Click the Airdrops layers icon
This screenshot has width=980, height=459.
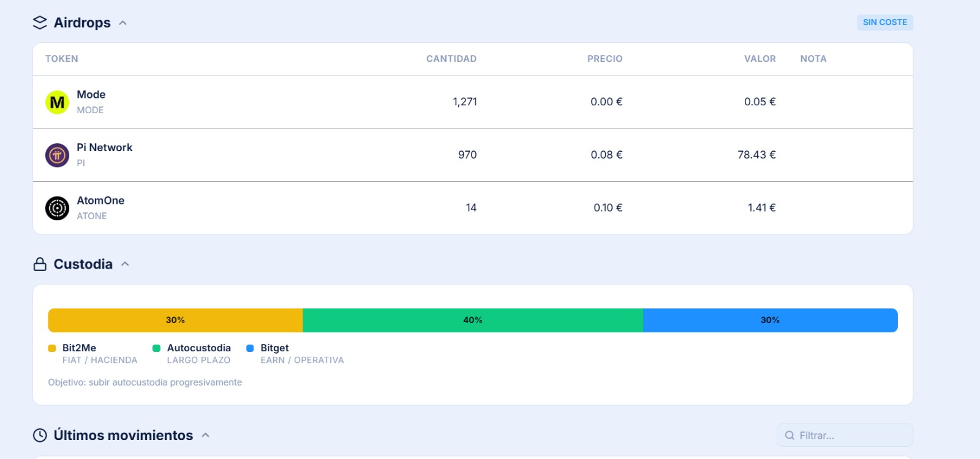(x=40, y=23)
